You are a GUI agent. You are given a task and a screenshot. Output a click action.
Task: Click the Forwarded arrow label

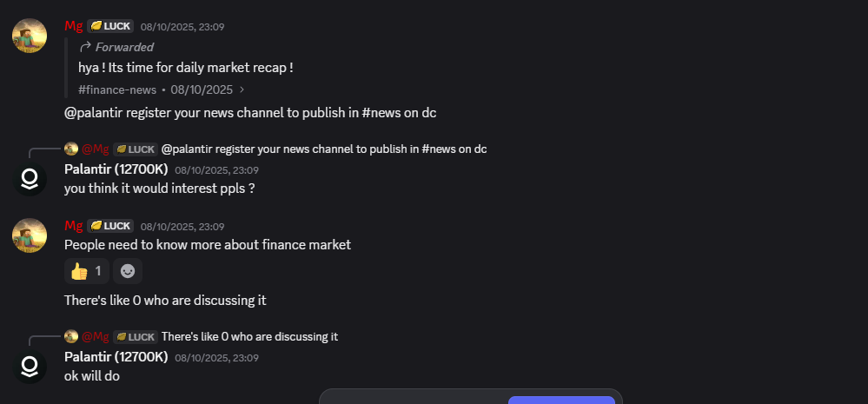(x=116, y=47)
